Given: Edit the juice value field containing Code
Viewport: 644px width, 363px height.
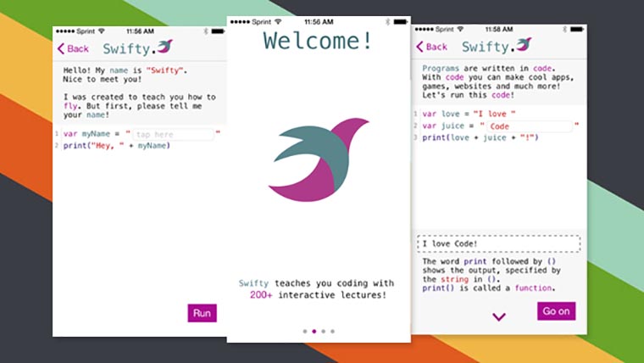Looking at the screenshot, I should (x=529, y=126).
